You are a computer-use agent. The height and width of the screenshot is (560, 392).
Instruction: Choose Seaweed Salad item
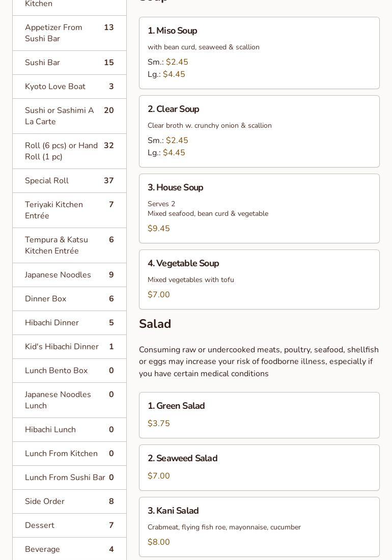[x=259, y=467]
